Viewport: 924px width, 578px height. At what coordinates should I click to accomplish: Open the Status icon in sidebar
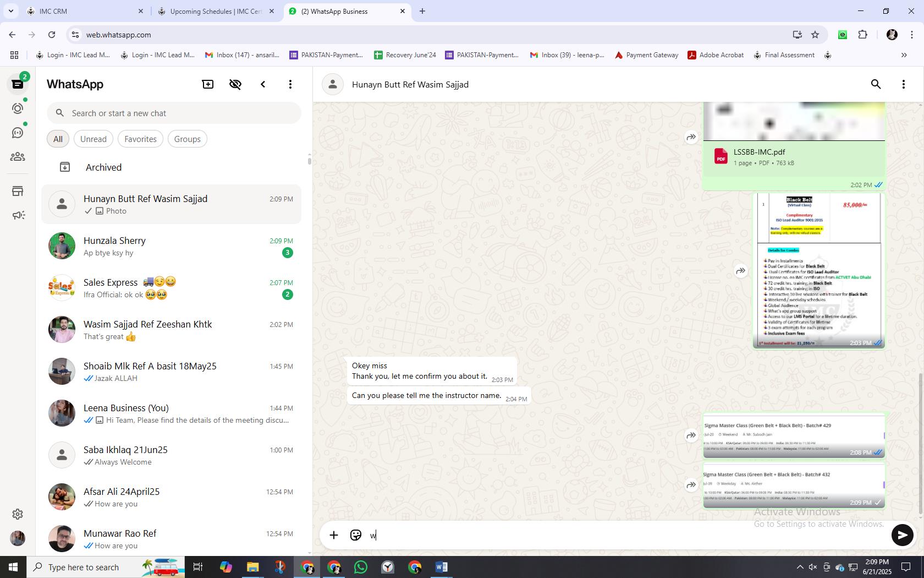[x=18, y=108]
